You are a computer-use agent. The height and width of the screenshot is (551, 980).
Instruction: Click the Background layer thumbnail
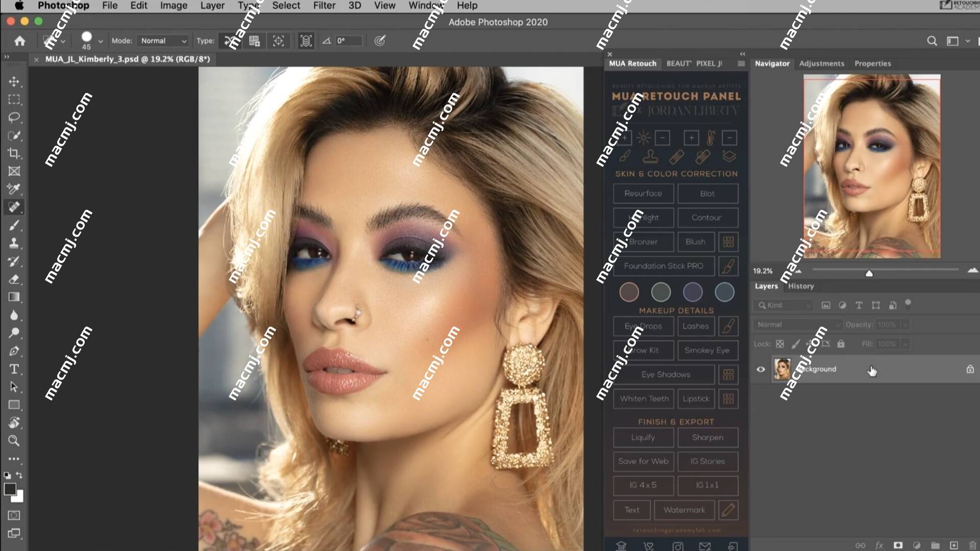click(783, 368)
